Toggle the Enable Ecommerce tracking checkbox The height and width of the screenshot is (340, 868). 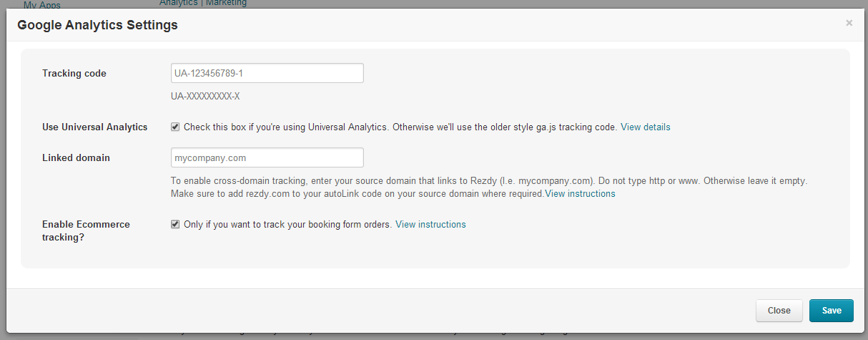(175, 224)
